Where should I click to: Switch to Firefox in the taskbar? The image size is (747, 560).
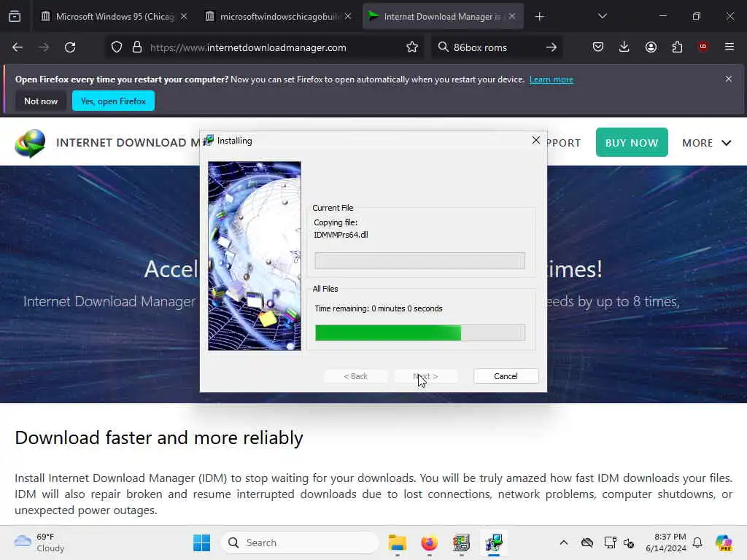pyautogui.click(x=429, y=542)
